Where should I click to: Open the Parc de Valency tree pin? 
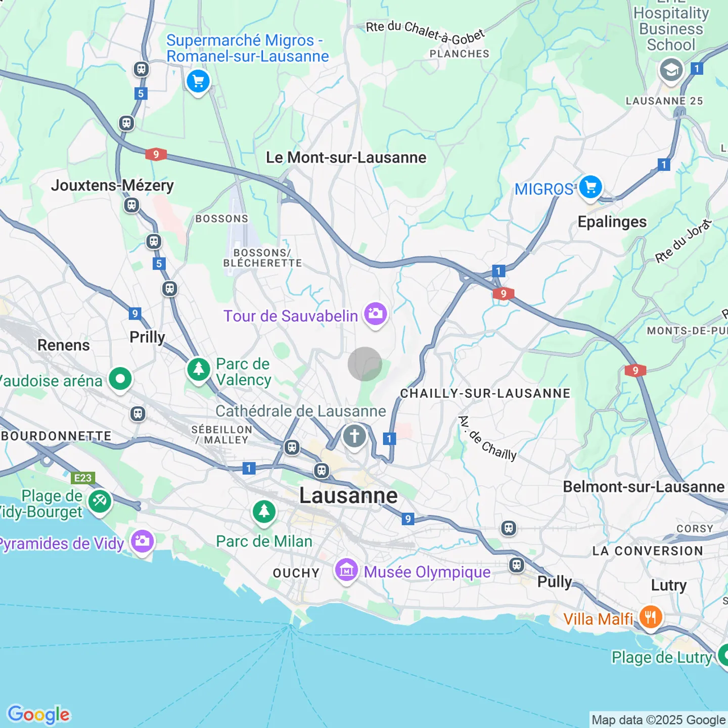(x=198, y=370)
